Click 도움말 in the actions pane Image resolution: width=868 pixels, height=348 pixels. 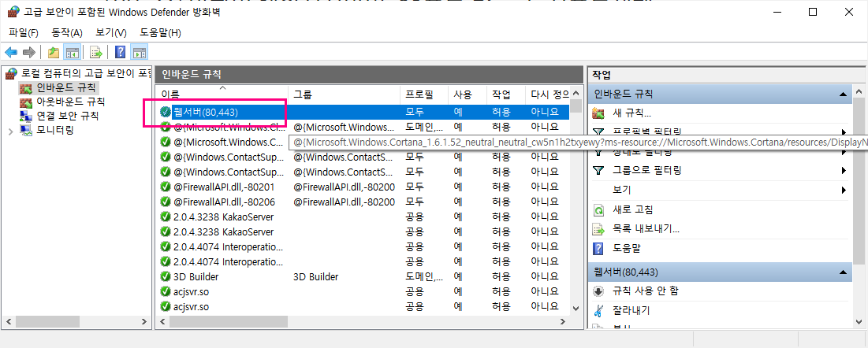(x=627, y=249)
